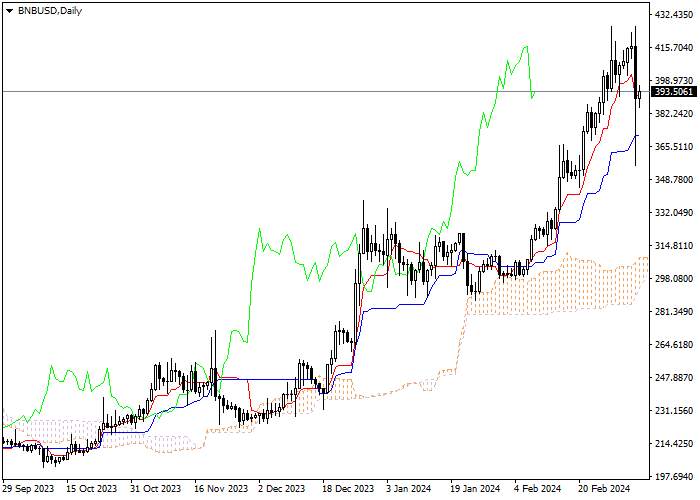700x500 pixels.
Task: Select price axis label 348.7800
Action: point(675,180)
